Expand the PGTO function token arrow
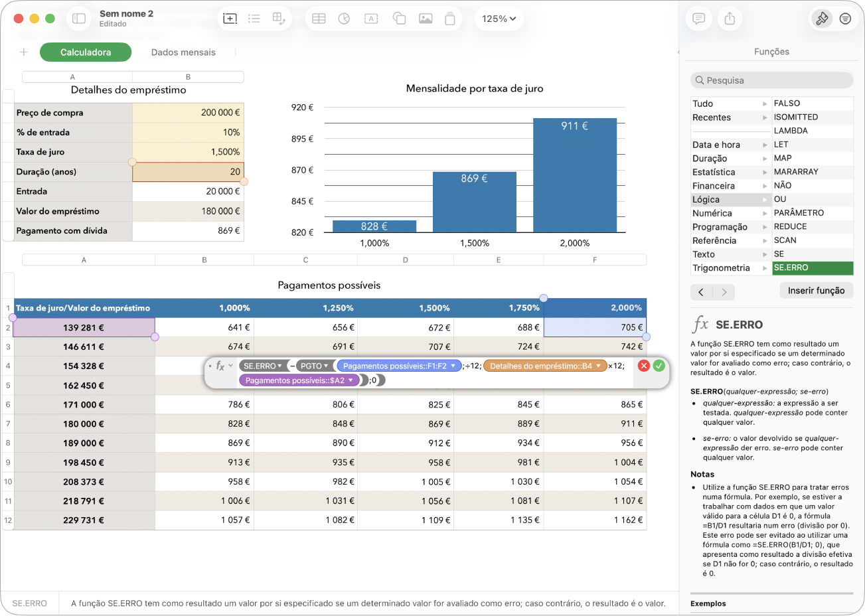 pyautogui.click(x=326, y=366)
